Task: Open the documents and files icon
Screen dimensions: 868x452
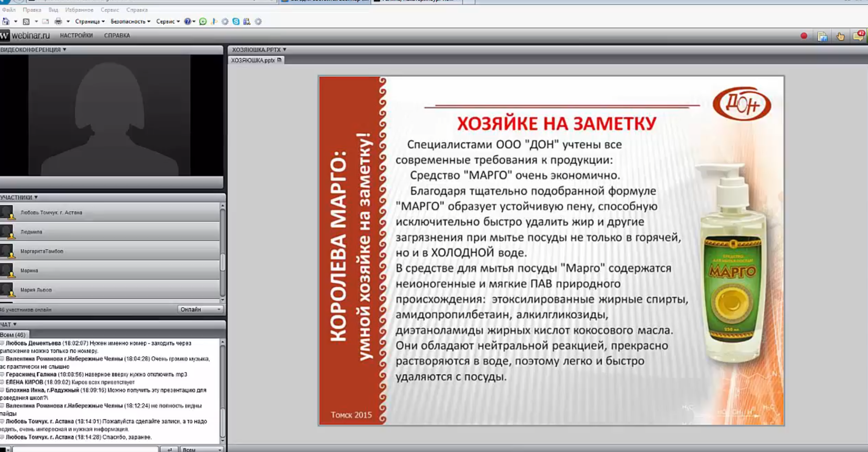Action: (x=822, y=36)
